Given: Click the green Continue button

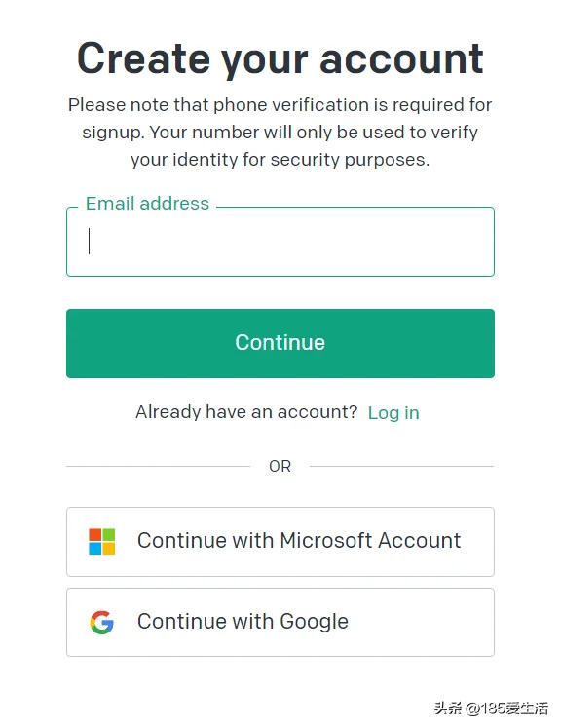Looking at the screenshot, I should coord(280,343).
